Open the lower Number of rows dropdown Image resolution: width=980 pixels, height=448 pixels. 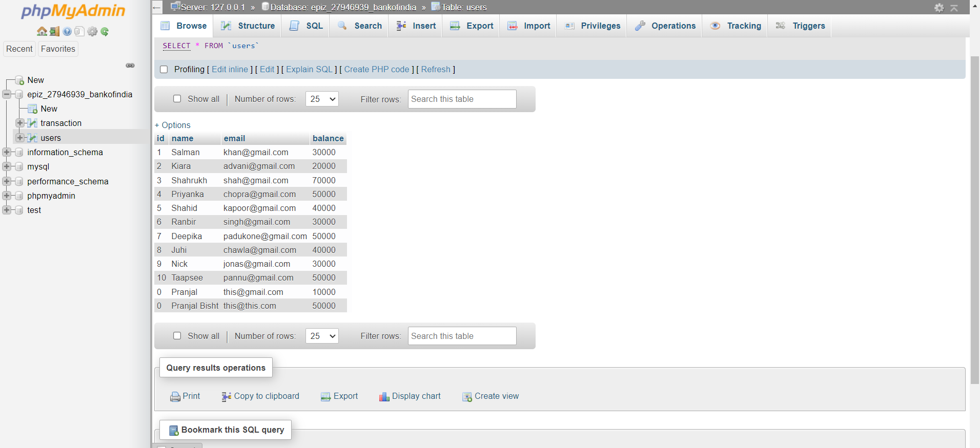(x=322, y=336)
